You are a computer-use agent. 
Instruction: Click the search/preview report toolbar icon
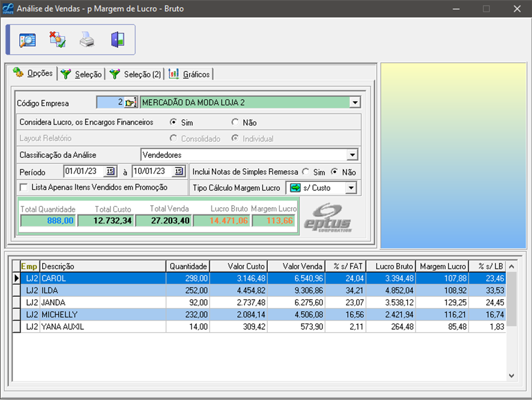[x=28, y=40]
